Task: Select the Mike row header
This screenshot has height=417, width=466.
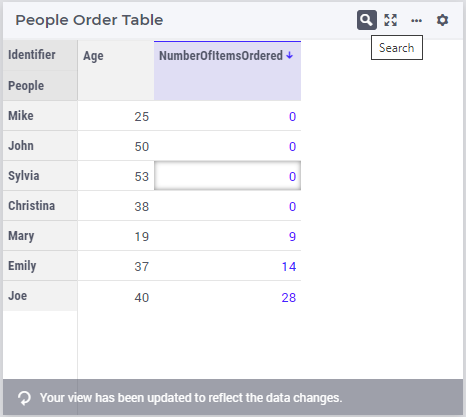Action: pos(40,116)
